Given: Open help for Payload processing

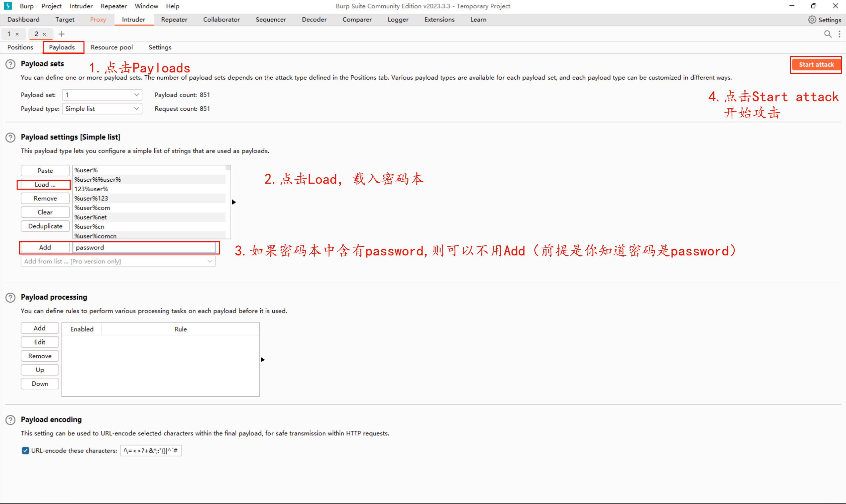Looking at the screenshot, I should pyautogui.click(x=10, y=298).
